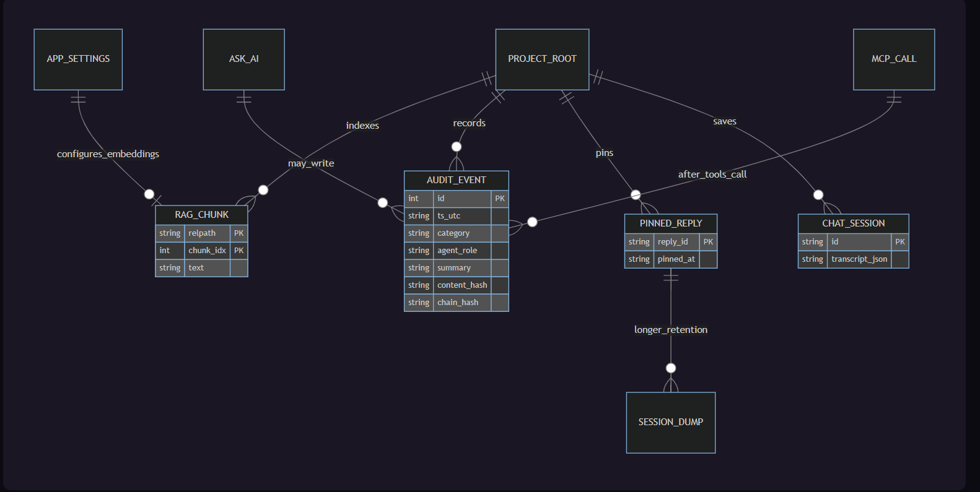The width and height of the screenshot is (980, 492).
Task: Select the text attribute in RAG_CHUNK
Action: point(207,268)
